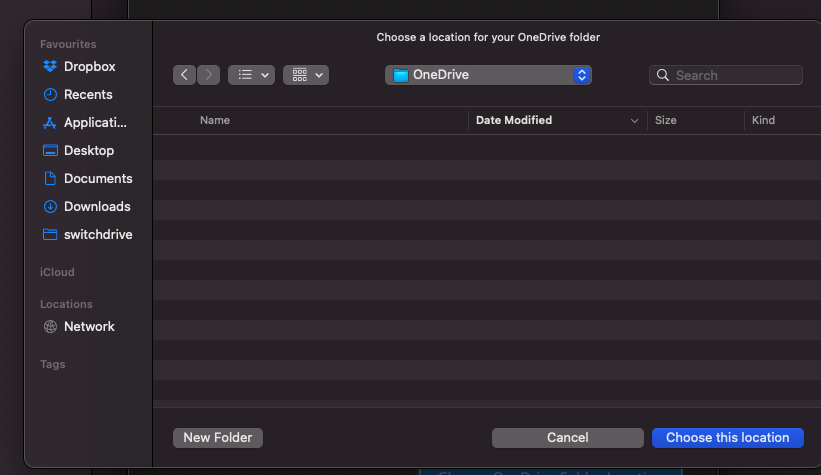This screenshot has width=821, height=475.
Task: Sort by the Name column
Action: tap(215, 120)
